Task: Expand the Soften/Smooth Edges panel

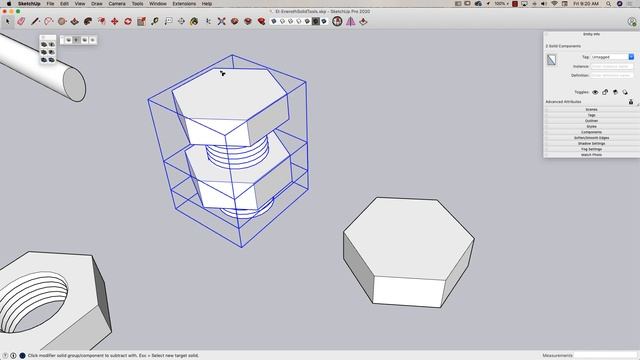Action: click(591, 138)
